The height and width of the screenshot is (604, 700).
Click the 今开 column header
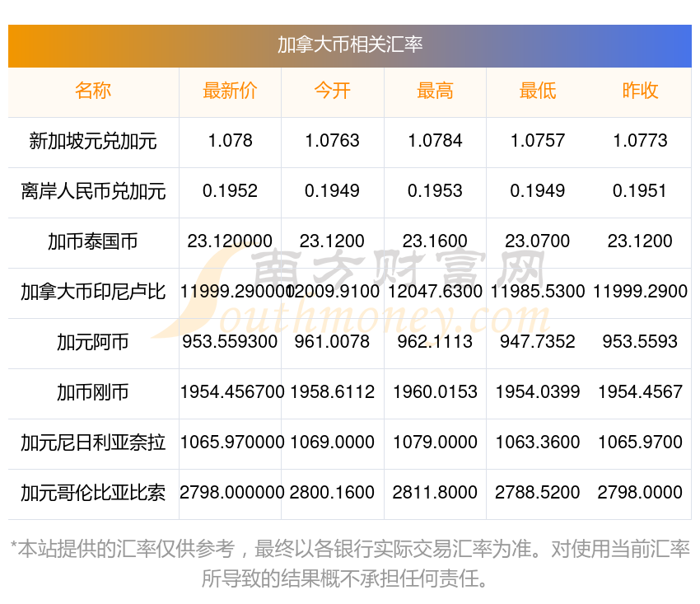click(x=332, y=91)
